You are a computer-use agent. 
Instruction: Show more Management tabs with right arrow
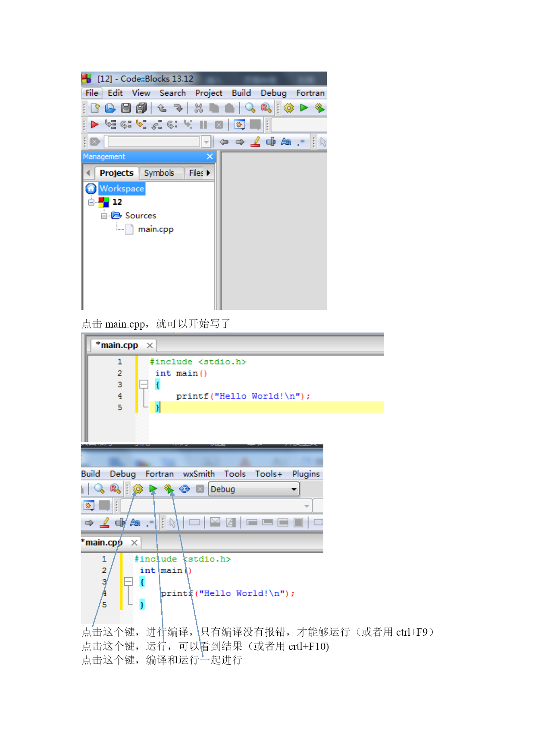208,173
